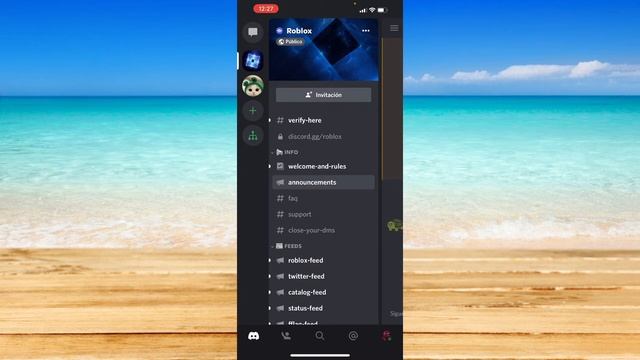Image resolution: width=640 pixels, height=360 pixels.
Task: Tap the hash icon beside support
Action: point(280,214)
